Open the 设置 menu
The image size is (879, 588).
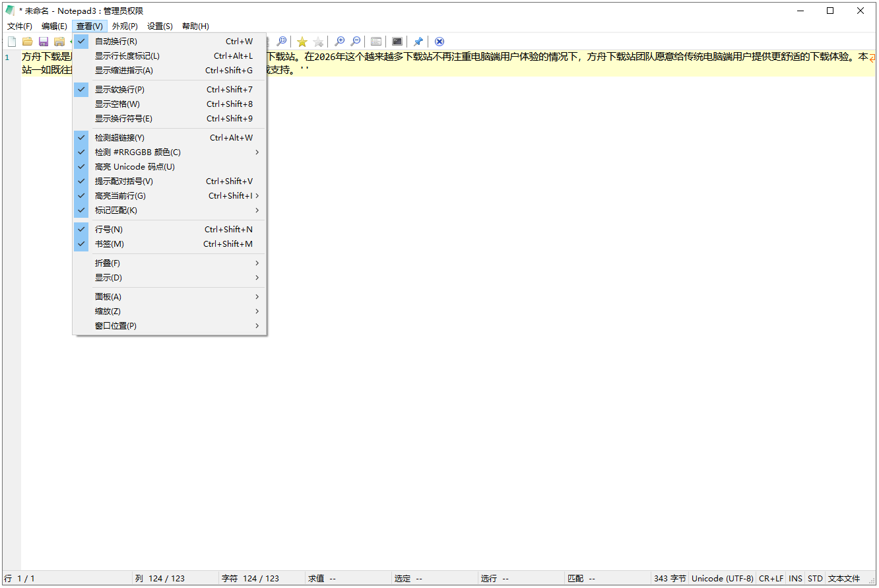coord(160,26)
